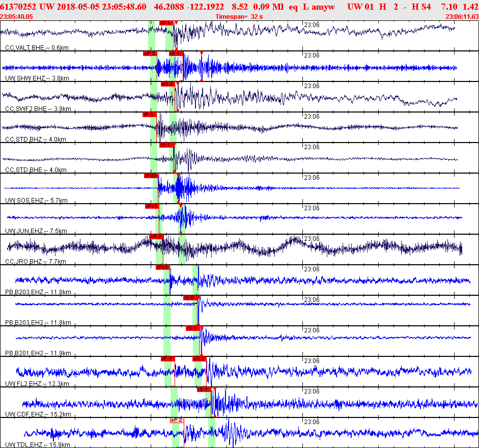Click the end time 23:06:11.63

[462, 17]
